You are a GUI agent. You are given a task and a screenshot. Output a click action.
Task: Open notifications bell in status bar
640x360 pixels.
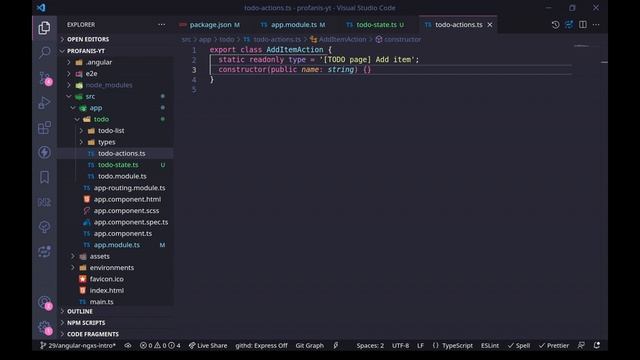pos(597,345)
